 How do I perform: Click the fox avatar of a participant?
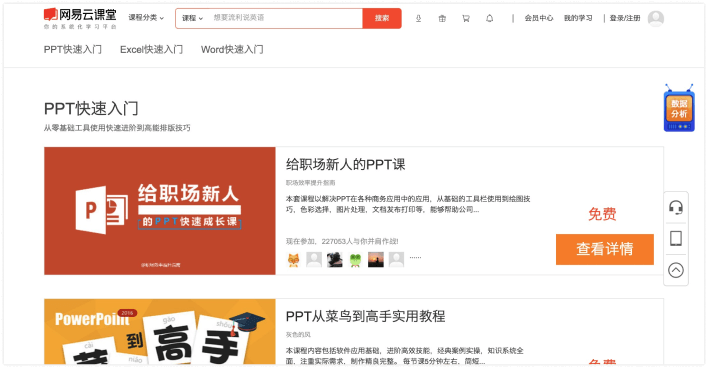point(293,260)
